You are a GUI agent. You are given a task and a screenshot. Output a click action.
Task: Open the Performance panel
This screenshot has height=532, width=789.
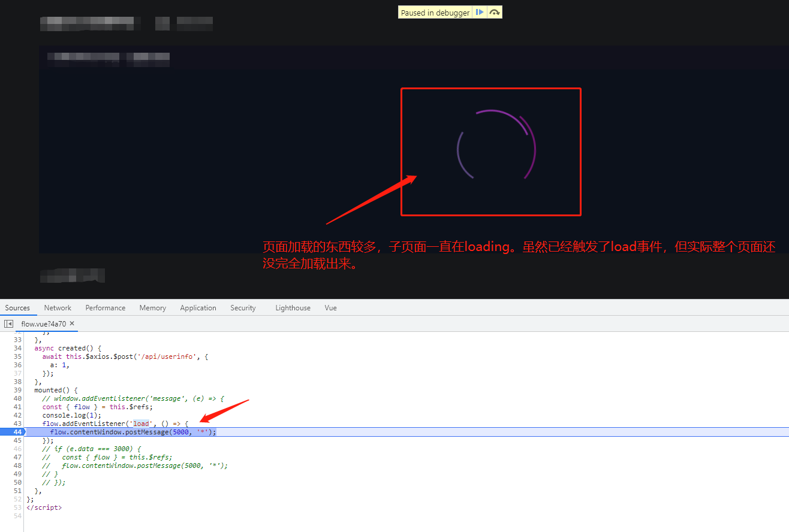pos(105,307)
